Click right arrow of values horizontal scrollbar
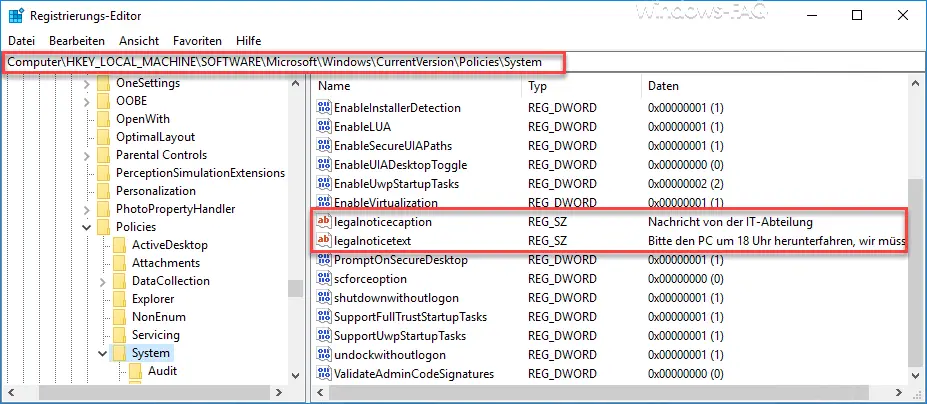 (899, 392)
